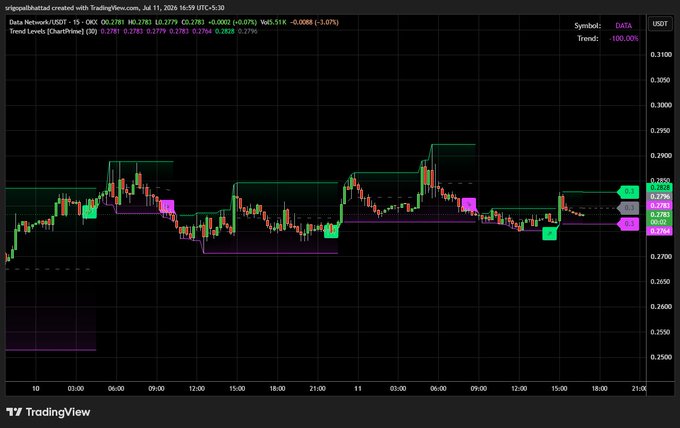
Task: Click the green +0.0002 (+0.07%) change value
Action: (232, 22)
